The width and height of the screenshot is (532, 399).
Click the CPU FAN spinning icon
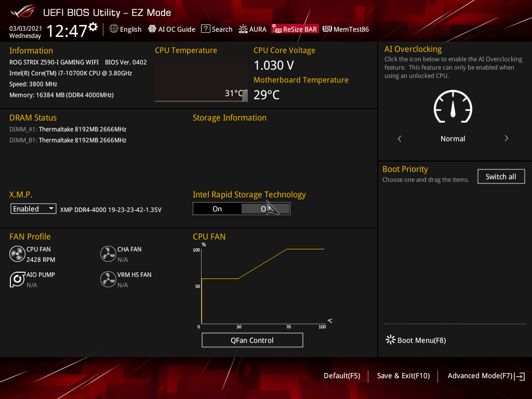point(17,254)
